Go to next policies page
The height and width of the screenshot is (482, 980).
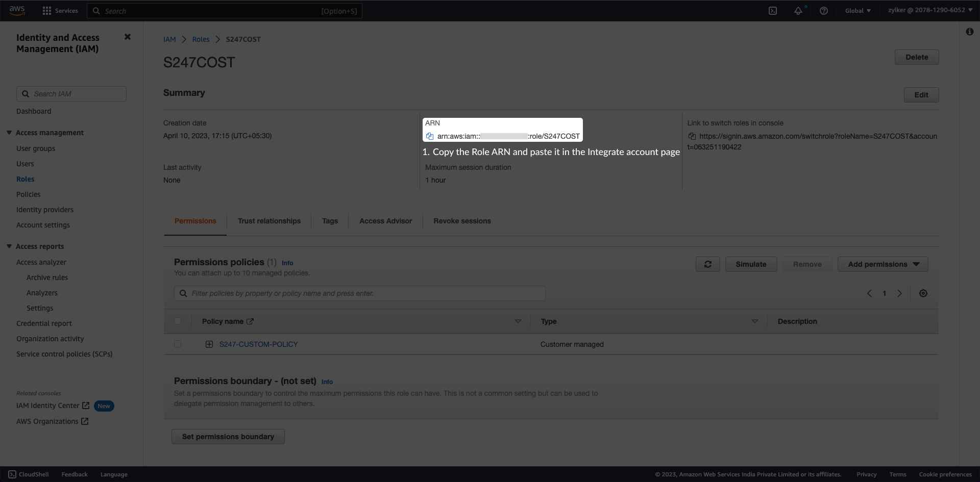click(899, 293)
